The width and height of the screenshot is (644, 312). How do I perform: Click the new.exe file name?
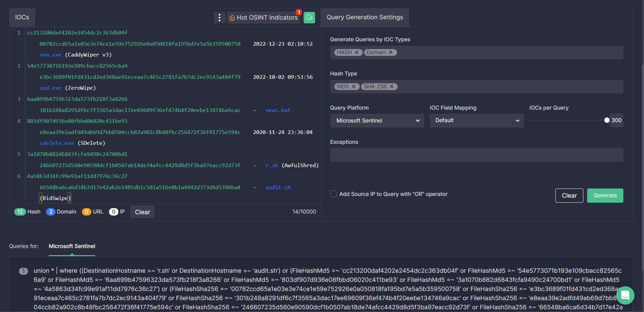coord(50,55)
